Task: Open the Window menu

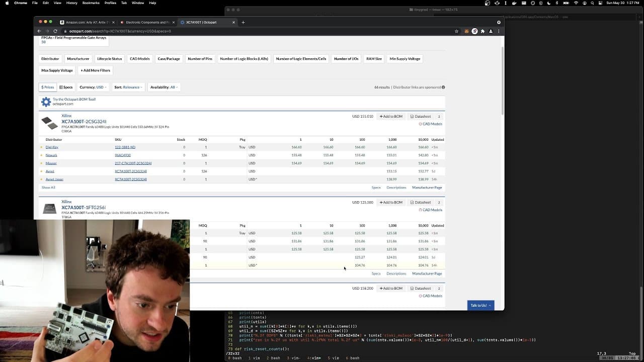Action: (138, 3)
